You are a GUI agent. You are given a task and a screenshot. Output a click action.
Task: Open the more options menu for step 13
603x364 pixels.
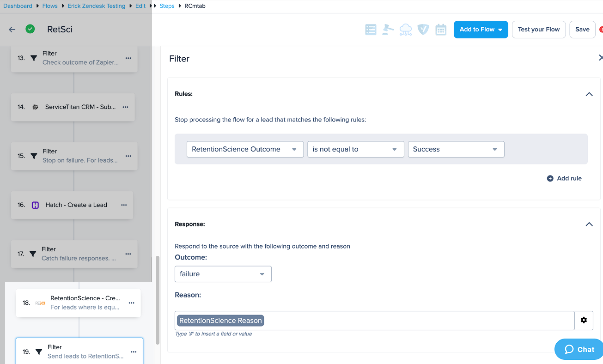pyautogui.click(x=128, y=58)
